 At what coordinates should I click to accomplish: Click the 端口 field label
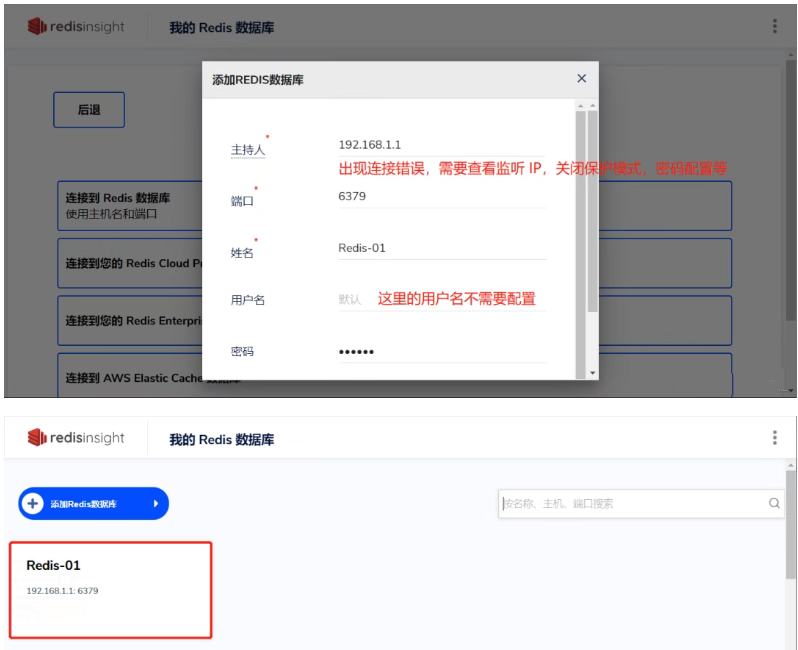pos(242,202)
